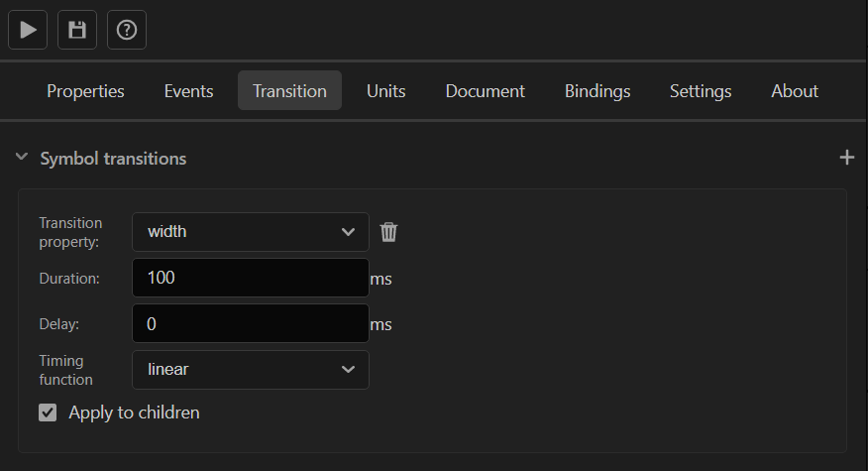Click the Symbol transitions heading text
Screen dimensions: 868x471
click(x=113, y=159)
